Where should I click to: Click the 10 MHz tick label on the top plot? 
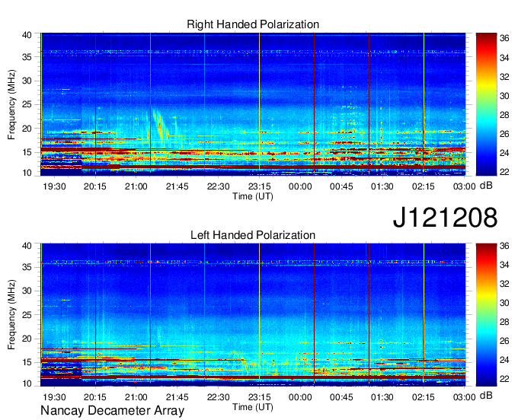27,173
